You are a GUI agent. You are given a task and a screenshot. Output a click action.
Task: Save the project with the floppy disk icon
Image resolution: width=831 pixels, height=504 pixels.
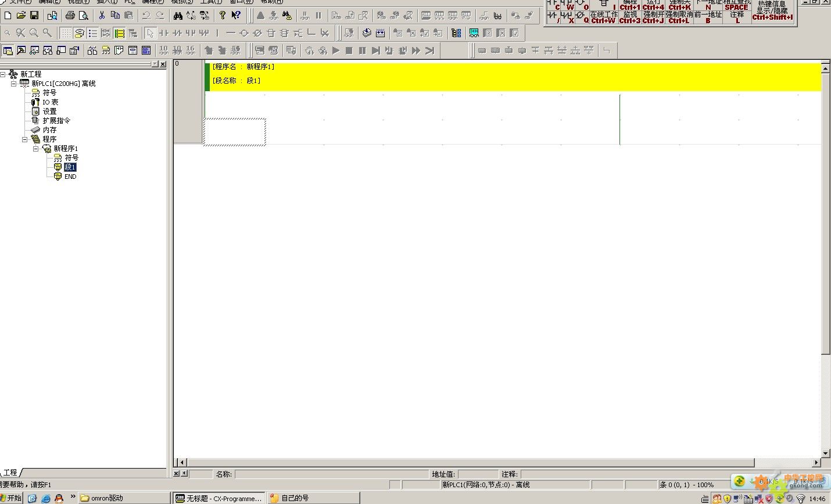34,15
